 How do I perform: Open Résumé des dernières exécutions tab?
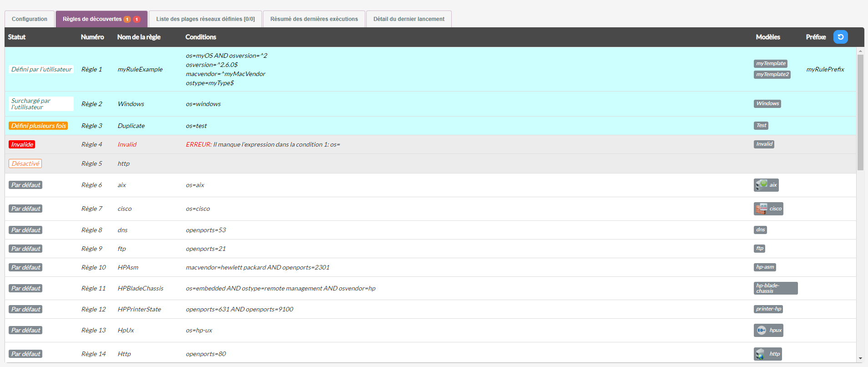coord(314,19)
